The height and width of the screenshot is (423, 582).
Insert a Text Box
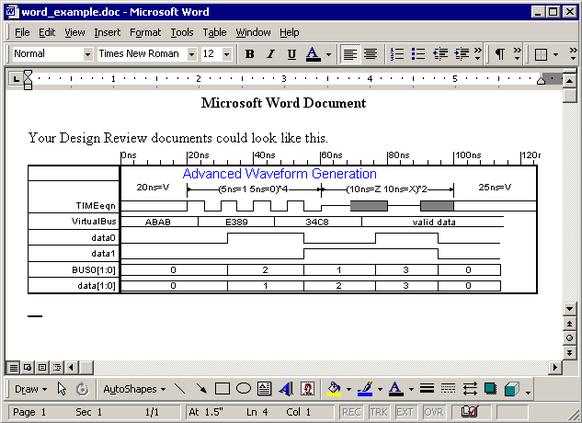pos(264,389)
